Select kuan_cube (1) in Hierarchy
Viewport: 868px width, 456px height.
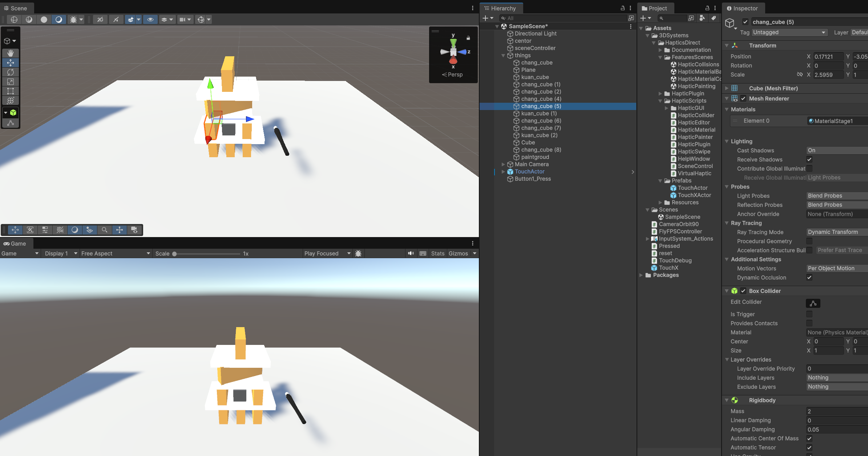pos(539,113)
